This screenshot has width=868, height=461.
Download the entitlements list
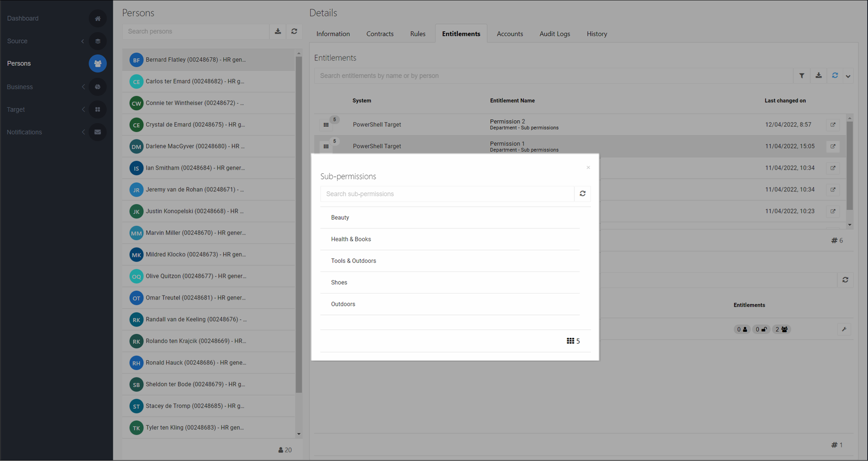point(818,76)
